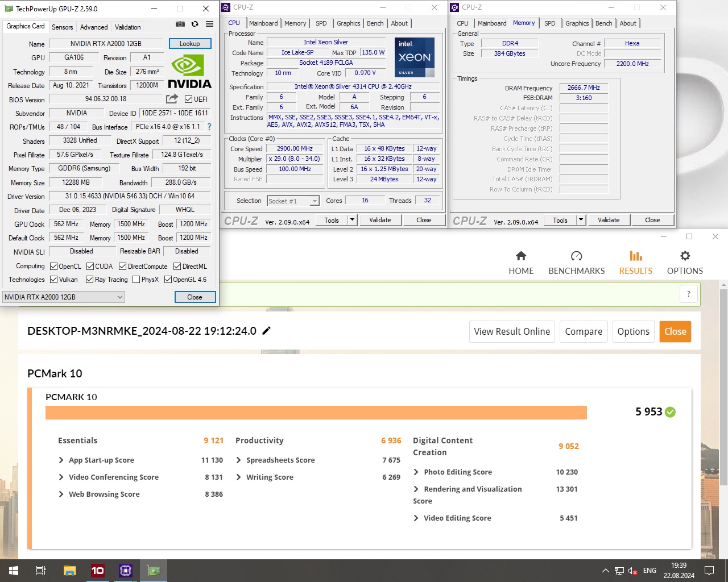Click ENG language indicator in tray
Image resolution: width=728 pixels, height=582 pixels.
tap(650, 571)
